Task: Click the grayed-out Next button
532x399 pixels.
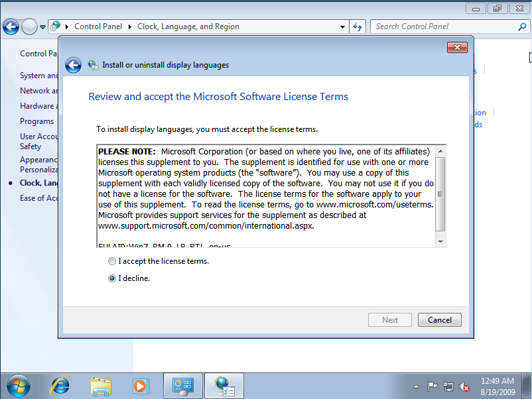Action: tap(390, 319)
